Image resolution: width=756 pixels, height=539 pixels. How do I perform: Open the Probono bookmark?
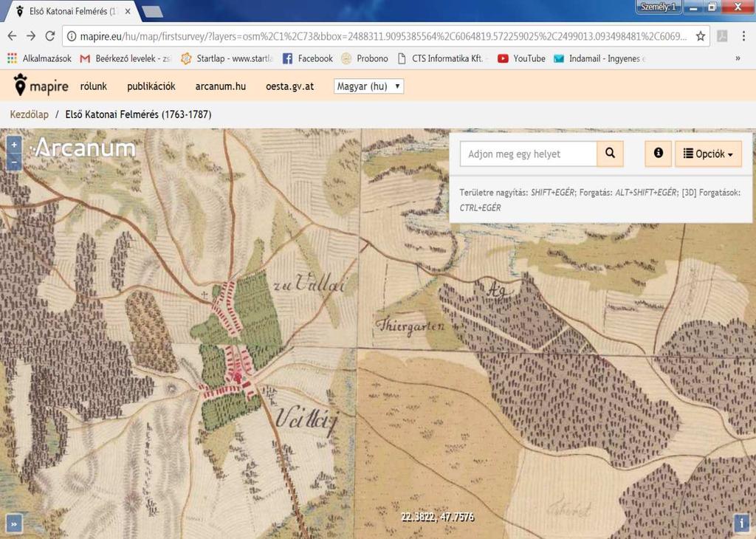pos(365,58)
